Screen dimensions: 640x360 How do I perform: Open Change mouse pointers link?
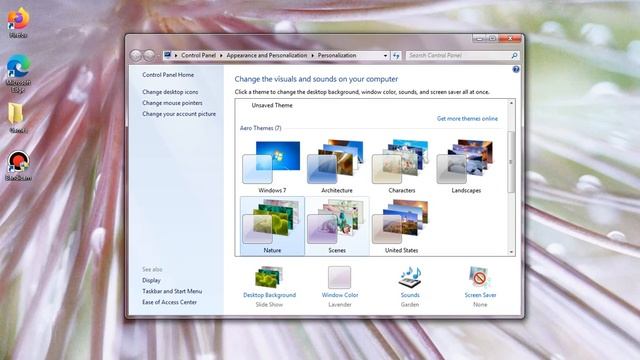172,103
